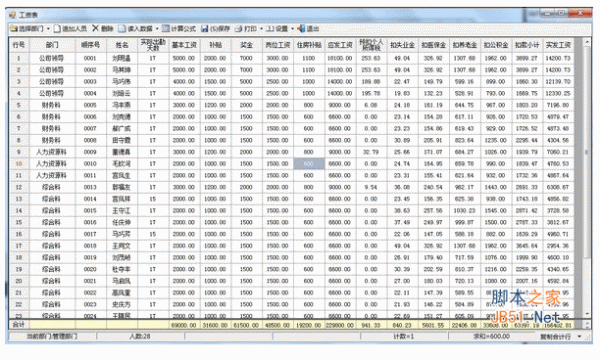Select row number 1 in 行号 column
The width and height of the screenshot is (600, 360).
tap(19, 58)
